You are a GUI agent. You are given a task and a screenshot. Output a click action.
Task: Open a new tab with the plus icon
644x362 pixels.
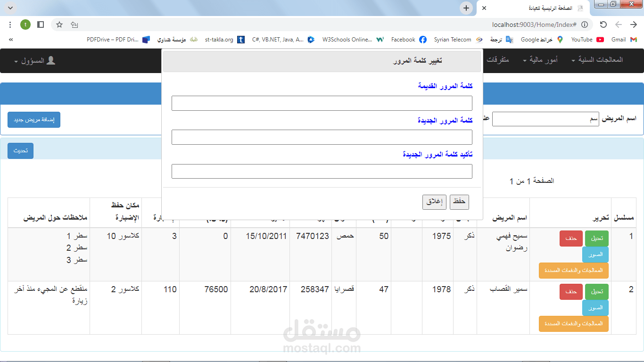(466, 8)
